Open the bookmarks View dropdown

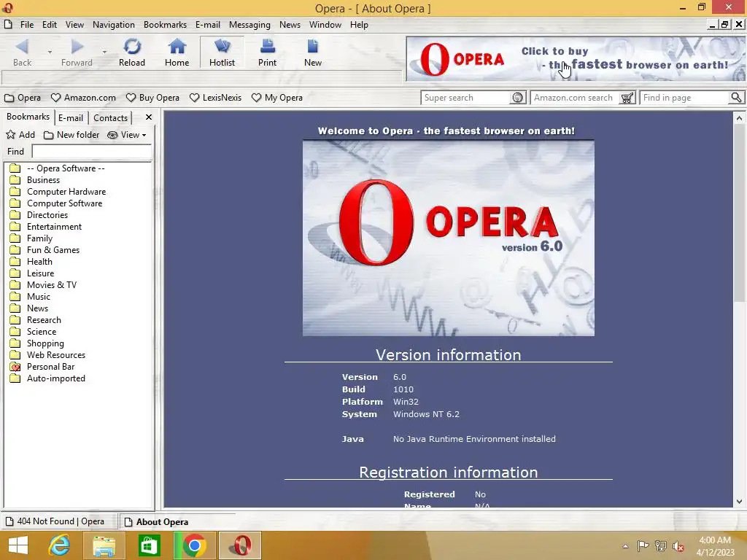pos(127,135)
